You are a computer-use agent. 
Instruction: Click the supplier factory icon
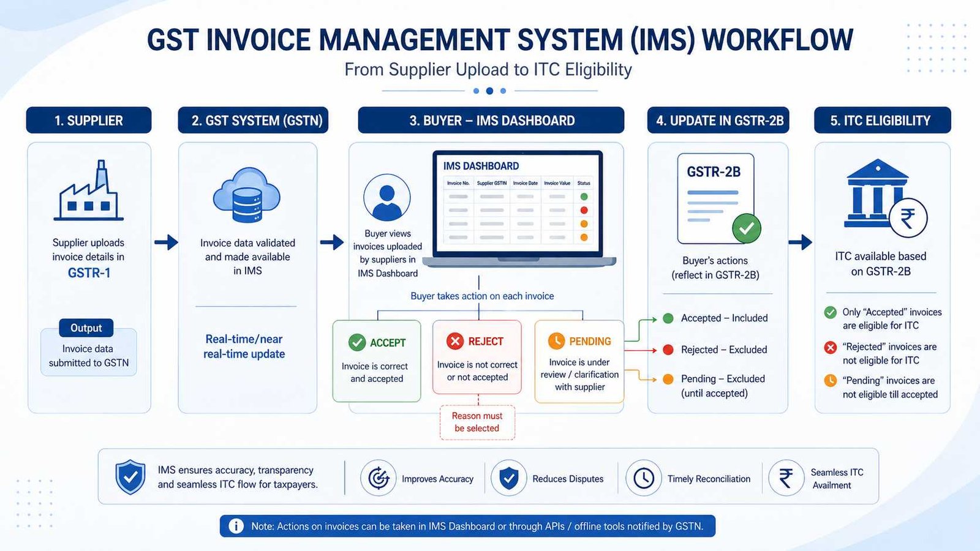89,190
